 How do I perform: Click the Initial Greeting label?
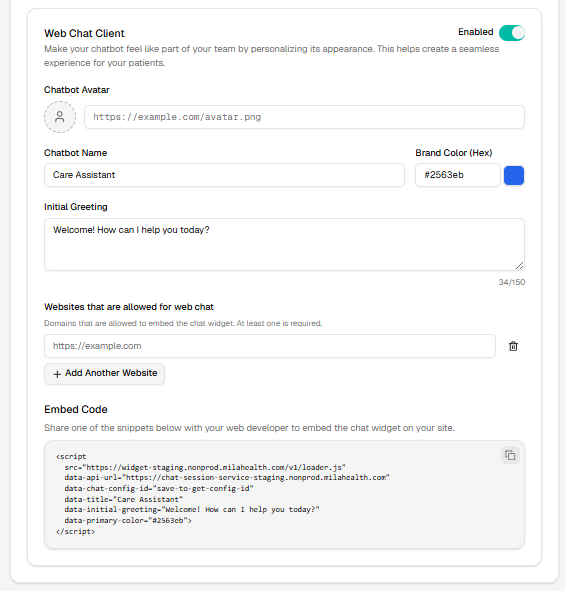tap(76, 207)
